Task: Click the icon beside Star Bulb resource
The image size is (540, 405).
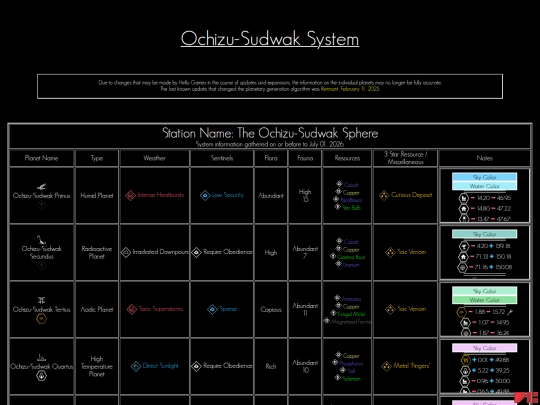Action: tap(338, 207)
